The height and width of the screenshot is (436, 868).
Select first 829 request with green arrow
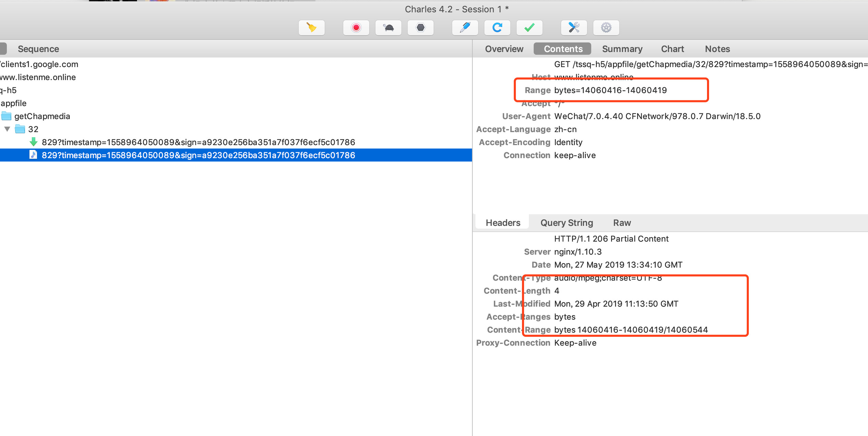point(198,142)
